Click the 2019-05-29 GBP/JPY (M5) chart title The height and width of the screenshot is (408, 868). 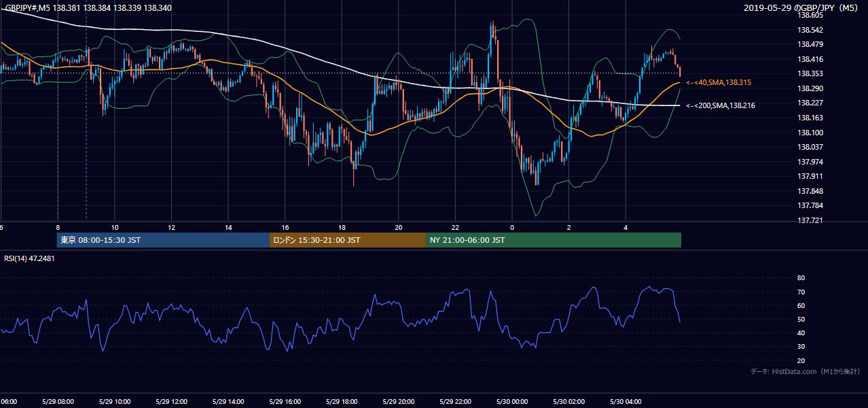tap(801, 8)
